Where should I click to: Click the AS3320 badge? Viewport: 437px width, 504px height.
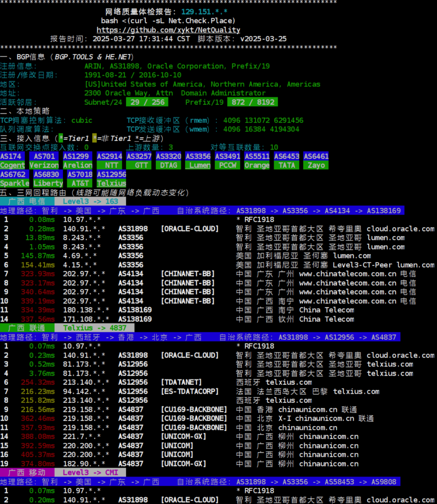(169, 156)
